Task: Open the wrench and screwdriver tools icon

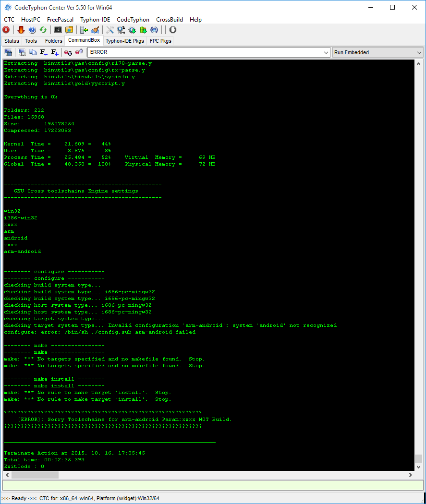Action: tap(110, 30)
